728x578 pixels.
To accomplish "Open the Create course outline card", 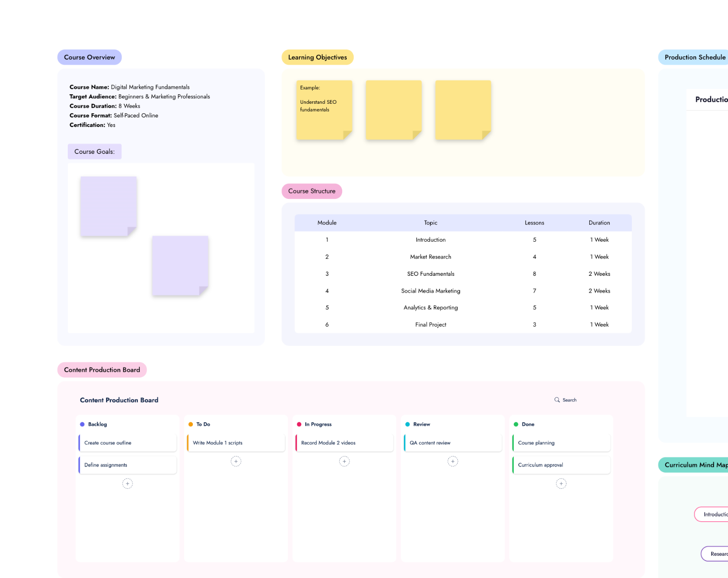I will (x=127, y=443).
